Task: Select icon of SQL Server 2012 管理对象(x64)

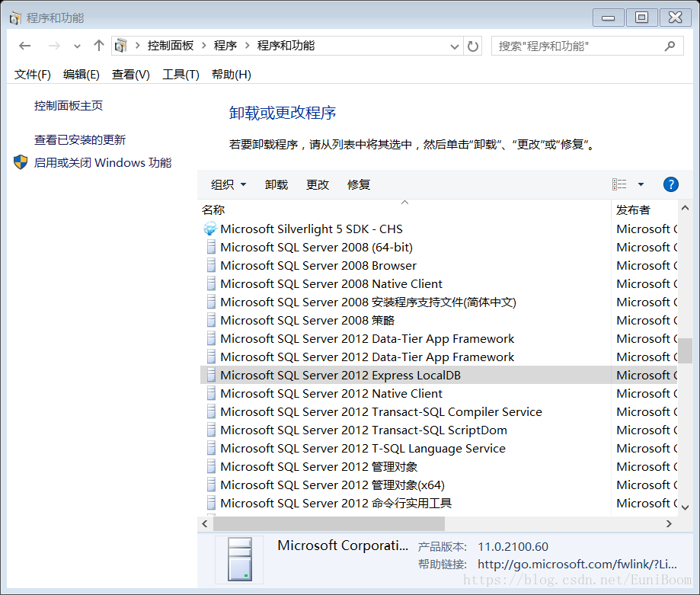Action: (x=211, y=485)
